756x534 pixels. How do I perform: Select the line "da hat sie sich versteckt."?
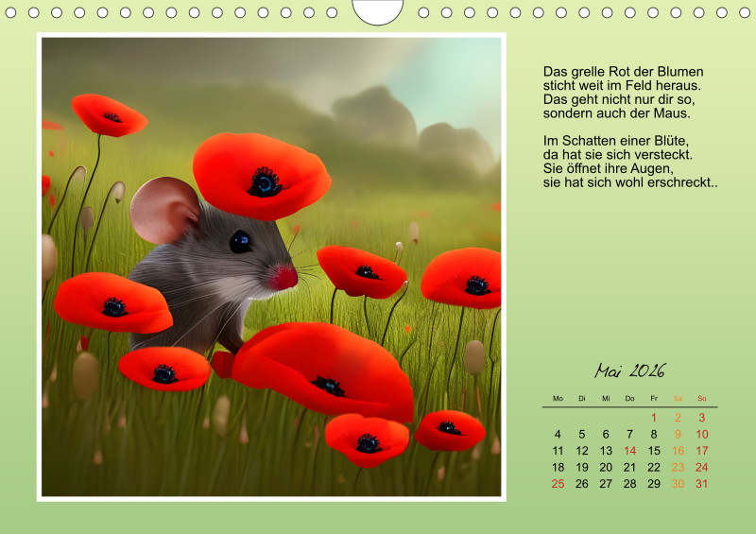tap(618, 155)
